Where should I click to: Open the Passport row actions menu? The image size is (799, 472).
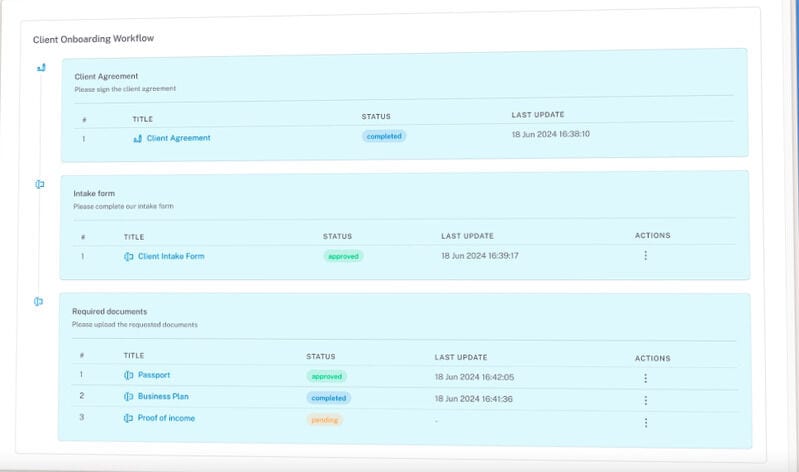645,378
